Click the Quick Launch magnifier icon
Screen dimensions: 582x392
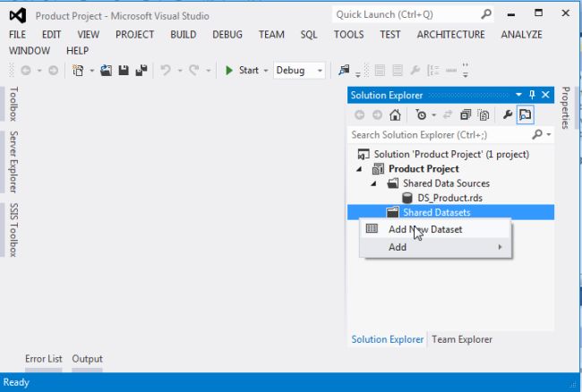pos(486,14)
